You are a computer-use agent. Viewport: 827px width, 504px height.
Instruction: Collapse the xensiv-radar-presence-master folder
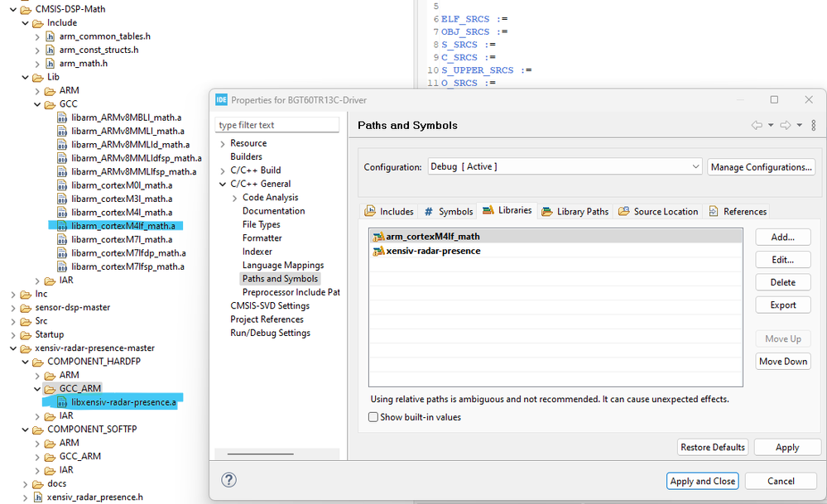tap(13, 348)
